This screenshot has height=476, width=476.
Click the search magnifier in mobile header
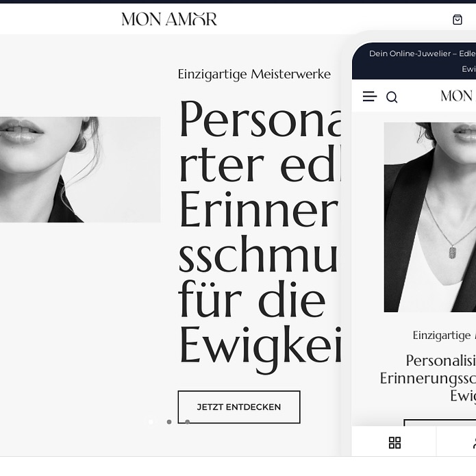click(x=392, y=97)
